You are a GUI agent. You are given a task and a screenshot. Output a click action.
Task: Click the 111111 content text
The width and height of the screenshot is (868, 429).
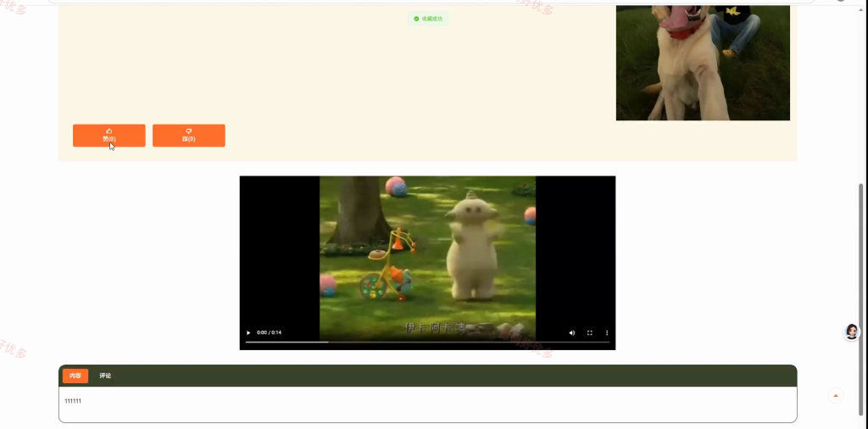(73, 401)
